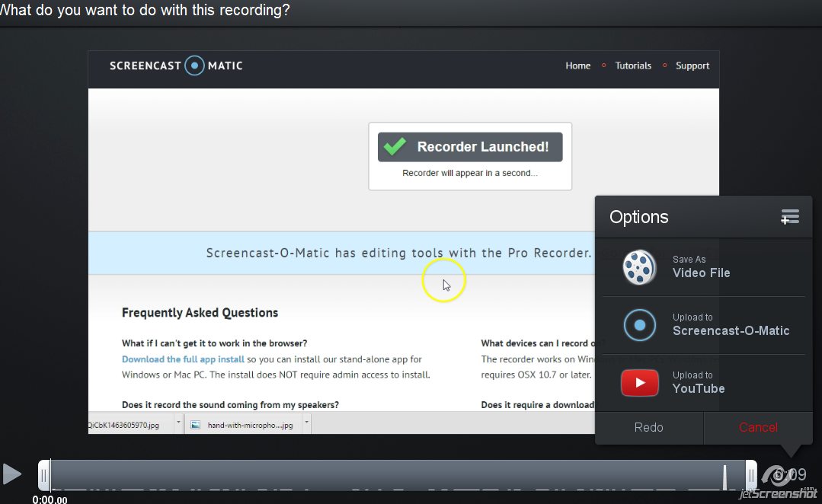This screenshot has height=504, width=822.
Task: Click the editing tools with Pro Recorder banner
Action: (341, 253)
